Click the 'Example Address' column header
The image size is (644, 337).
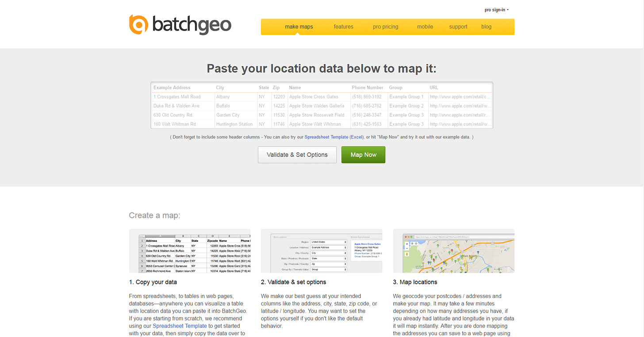172,88
